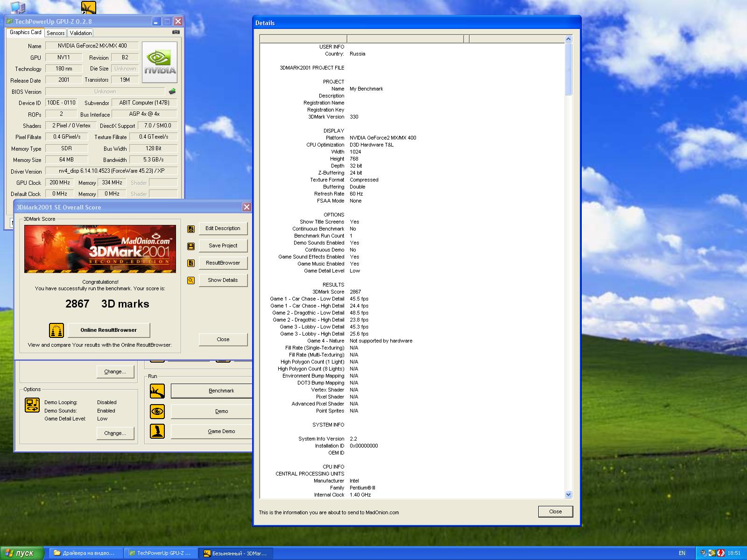Click the BIOS save chip icon
This screenshot has width=747, height=560.
click(x=172, y=91)
